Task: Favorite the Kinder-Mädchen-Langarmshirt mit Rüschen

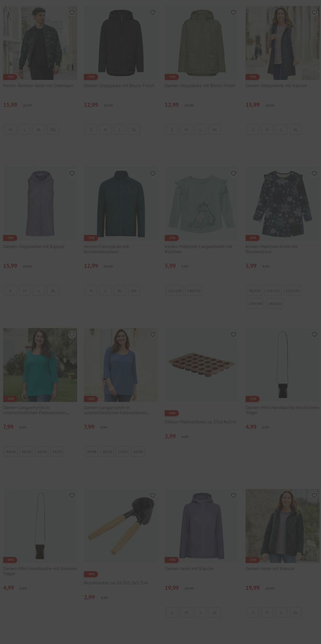Action: pos(233,174)
